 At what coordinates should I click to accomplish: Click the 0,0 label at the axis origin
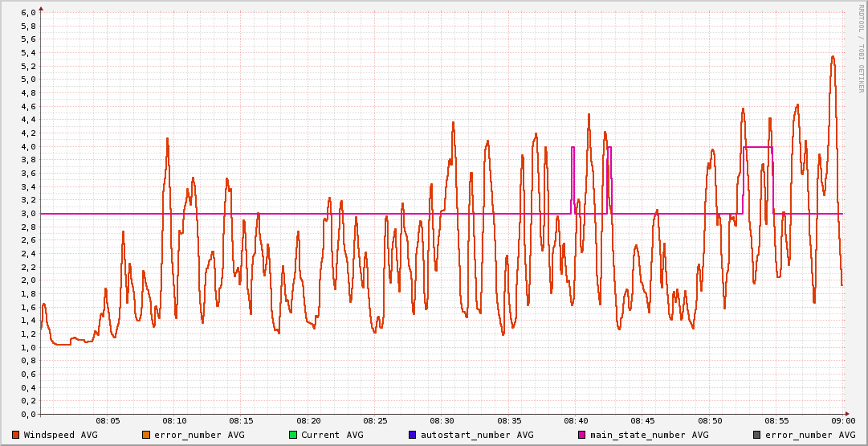tap(28, 415)
